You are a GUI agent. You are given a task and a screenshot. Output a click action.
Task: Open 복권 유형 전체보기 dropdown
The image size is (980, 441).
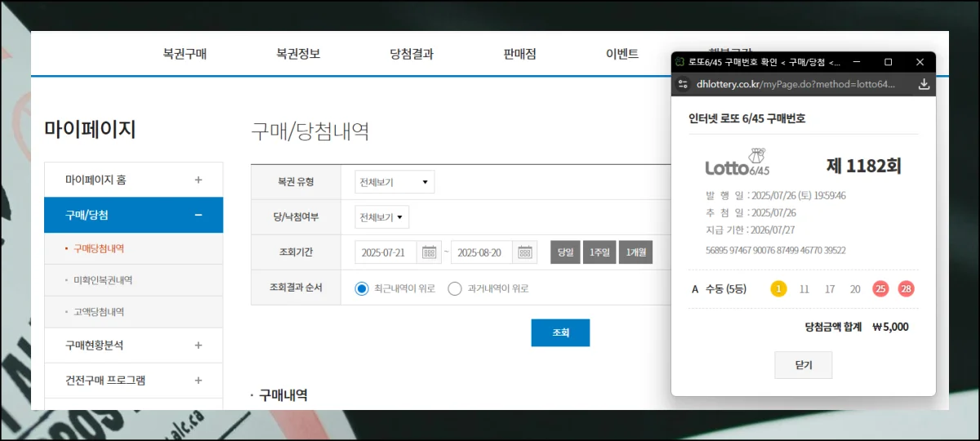click(x=394, y=182)
